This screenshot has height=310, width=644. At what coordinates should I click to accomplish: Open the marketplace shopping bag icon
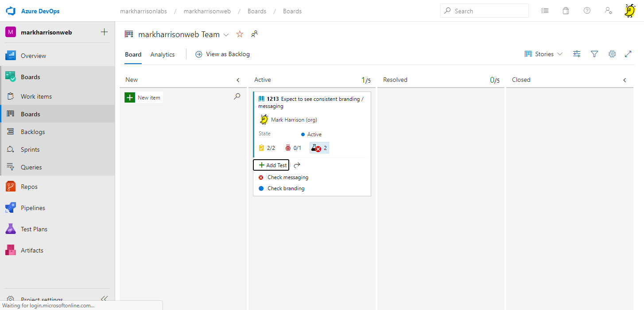pyautogui.click(x=566, y=11)
